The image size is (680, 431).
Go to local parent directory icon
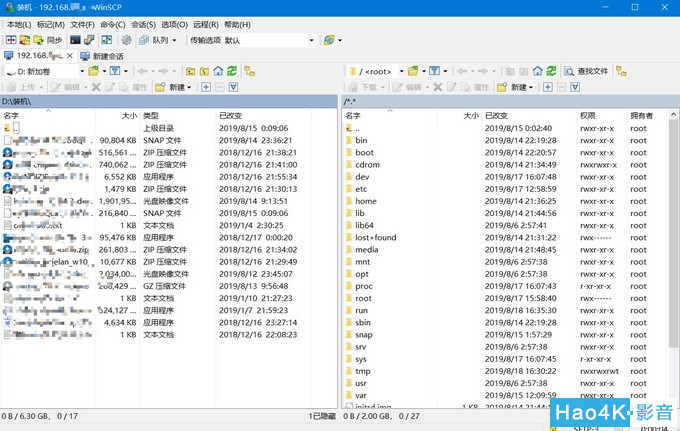190,71
